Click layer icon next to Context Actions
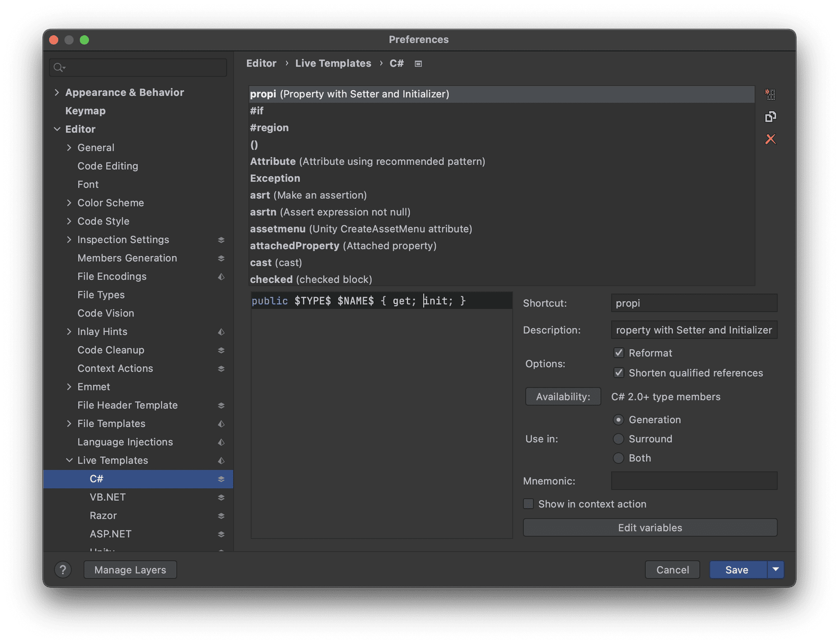Viewport: 839px width, 644px height. pyautogui.click(x=221, y=369)
